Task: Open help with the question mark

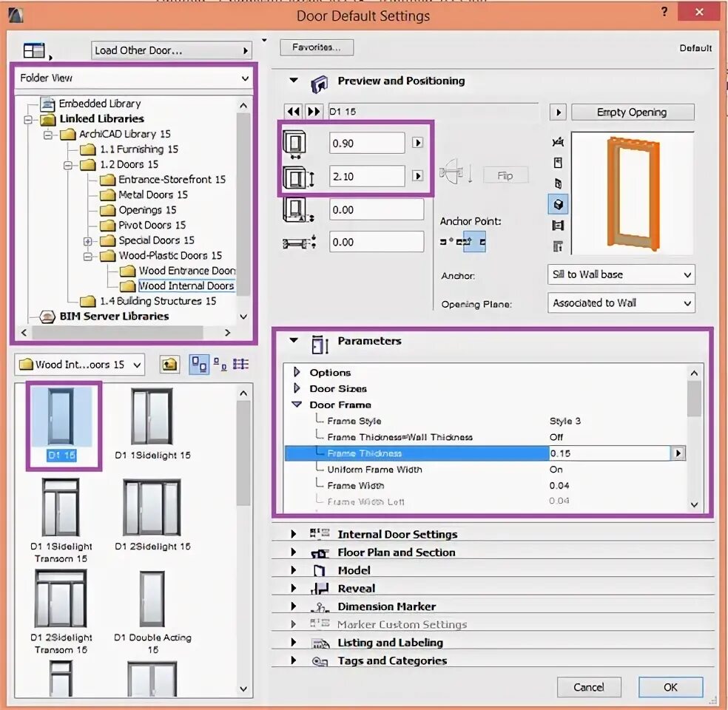Action: click(664, 12)
